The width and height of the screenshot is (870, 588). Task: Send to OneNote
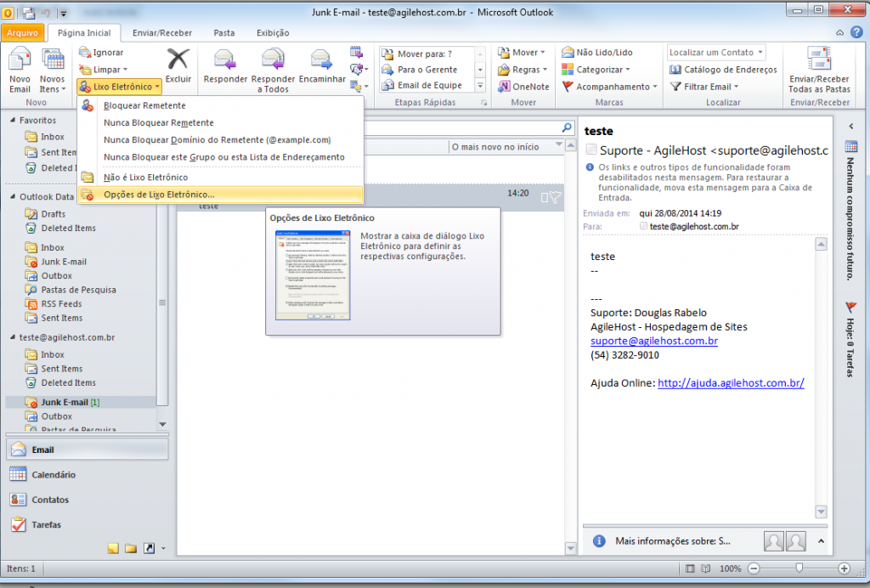point(523,87)
